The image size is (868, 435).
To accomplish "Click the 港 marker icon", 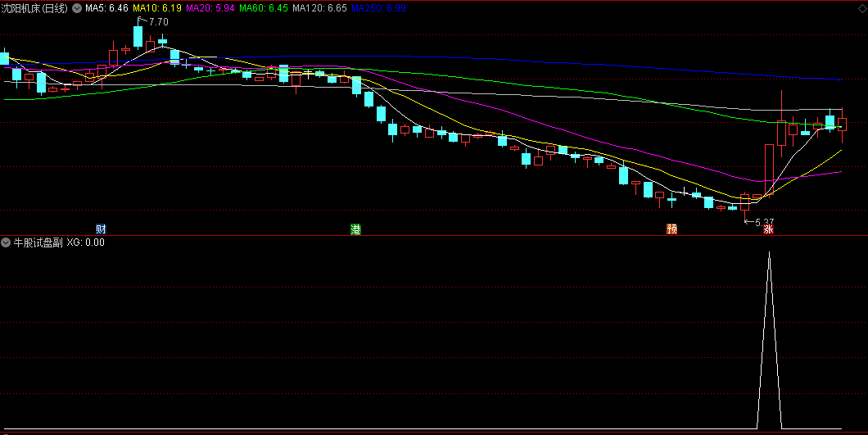I will point(355,229).
